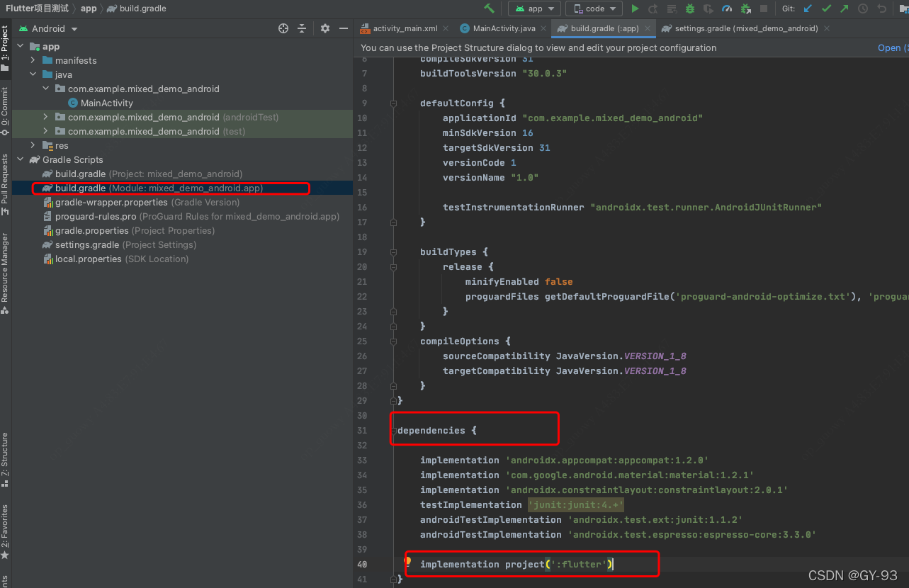
Task: Fold the compileOptions block on line 25
Action: [393, 341]
